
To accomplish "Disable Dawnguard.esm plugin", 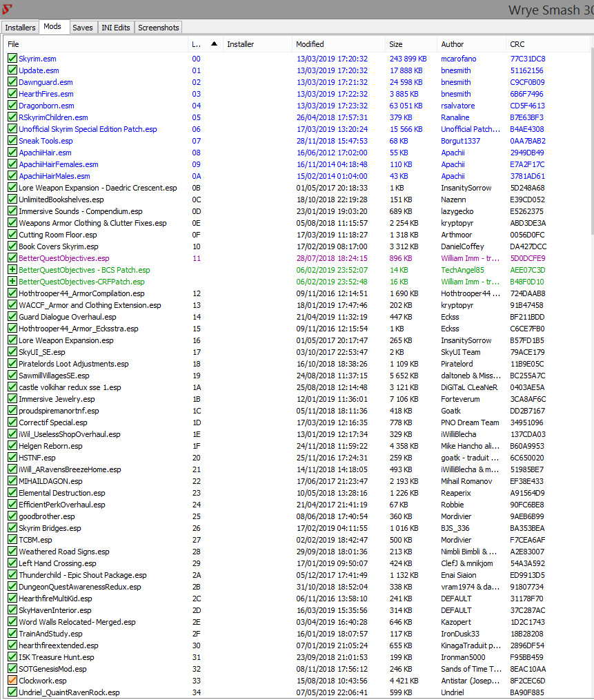I will (x=12, y=82).
